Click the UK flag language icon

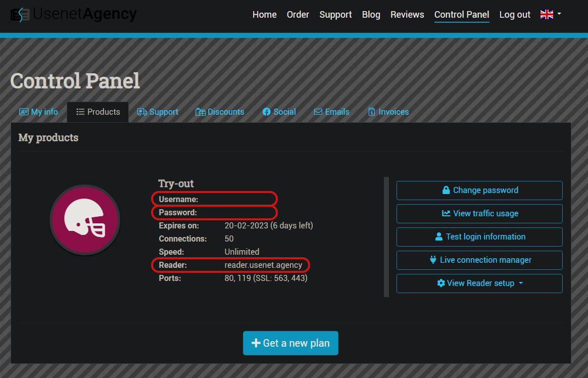coord(547,14)
